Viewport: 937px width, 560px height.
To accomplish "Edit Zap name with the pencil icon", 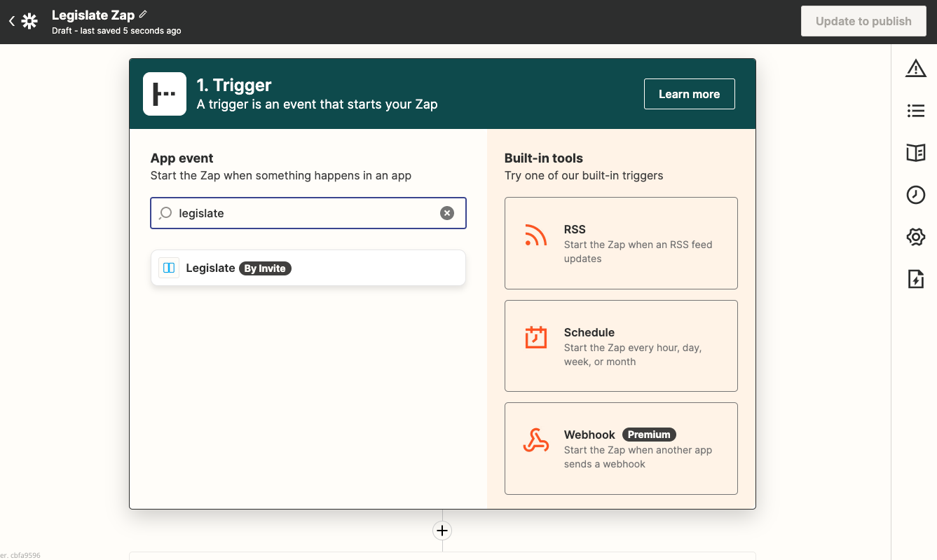I will [143, 14].
